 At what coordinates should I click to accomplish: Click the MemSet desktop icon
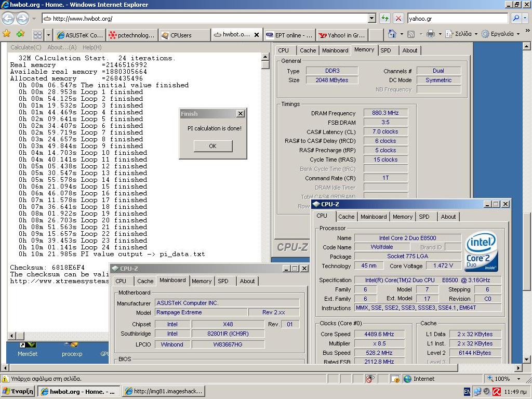(x=28, y=350)
